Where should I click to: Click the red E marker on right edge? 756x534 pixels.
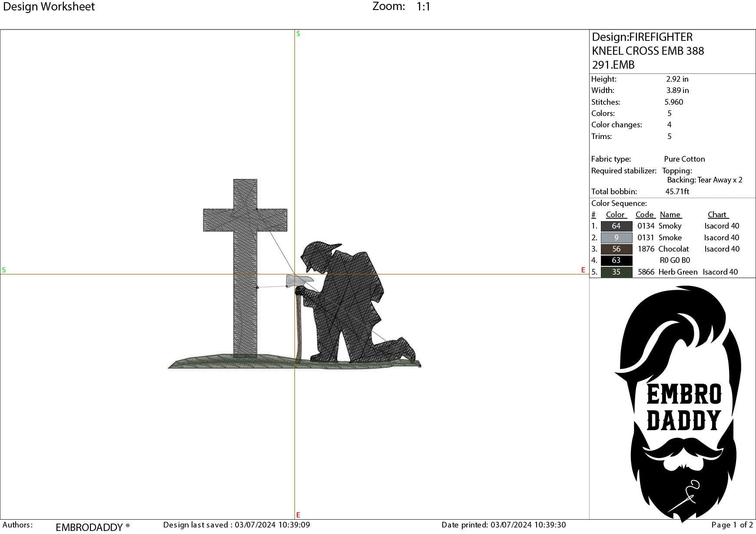(x=583, y=269)
